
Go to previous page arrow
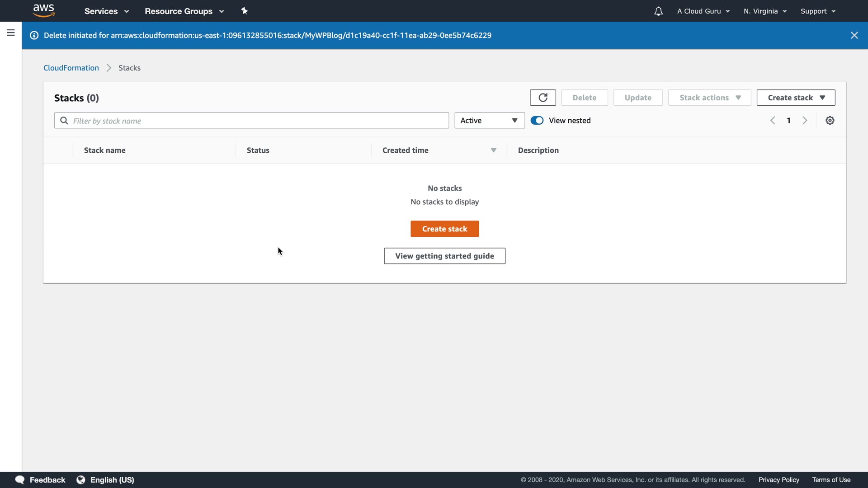click(773, 121)
